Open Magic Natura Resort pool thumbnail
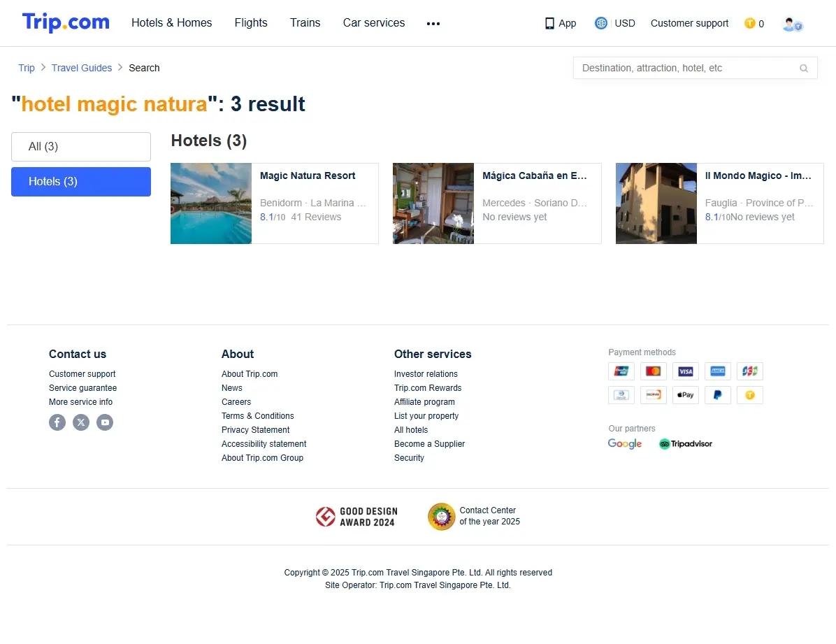This screenshot has height=644, width=836. (211, 203)
